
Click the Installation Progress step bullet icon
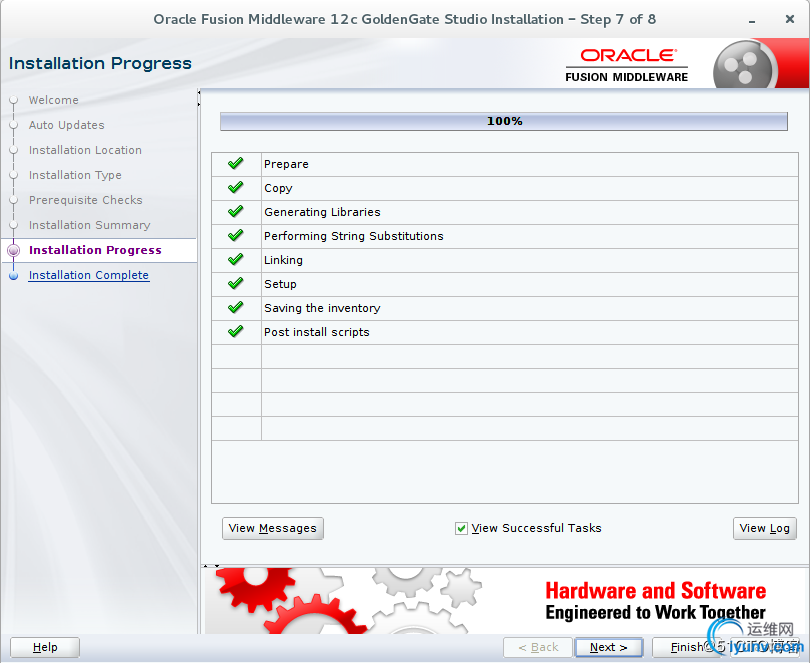[14, 251]
